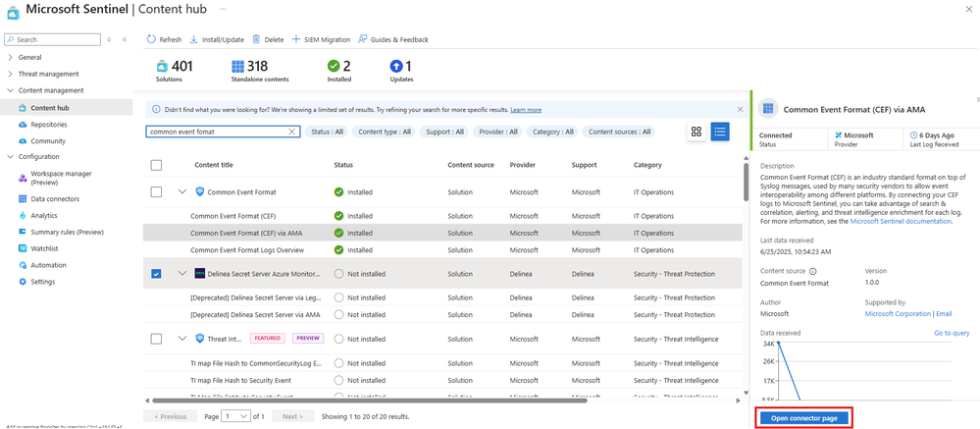Toggle the select-all header checkbox
Screen dimensions: 980x429
pyautogui.click(x=156, y=165)
